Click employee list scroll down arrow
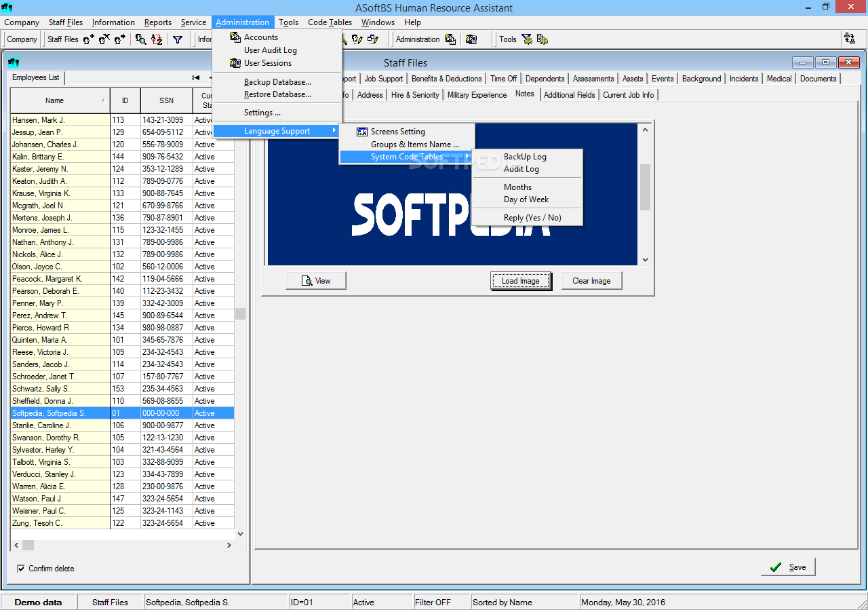The image size is (868, 610). [x=240, y=534]
